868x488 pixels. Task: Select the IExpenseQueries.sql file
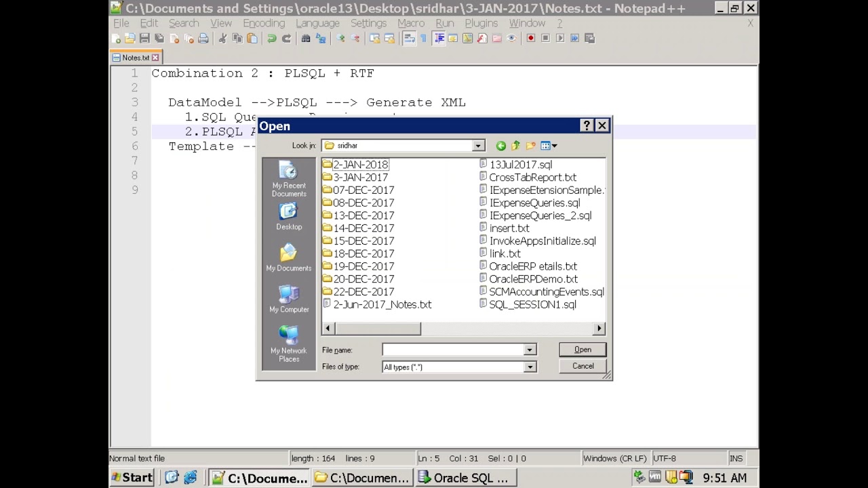(x=530, y=203)
